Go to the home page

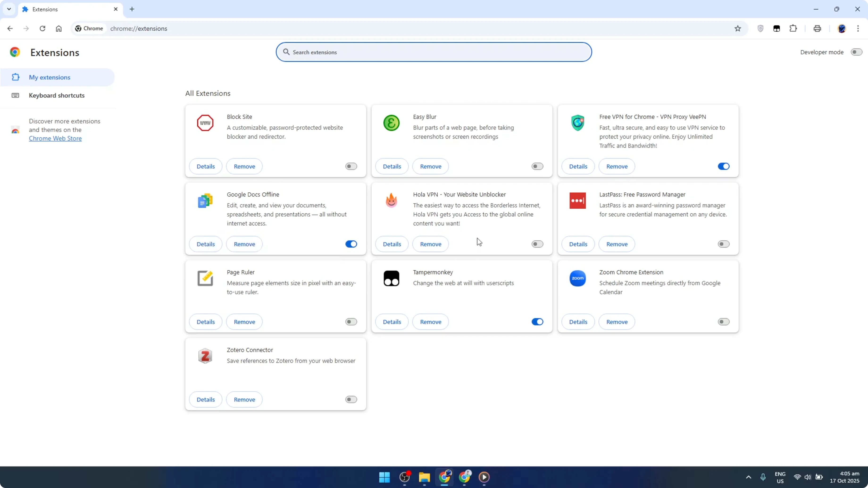[59, 29]
